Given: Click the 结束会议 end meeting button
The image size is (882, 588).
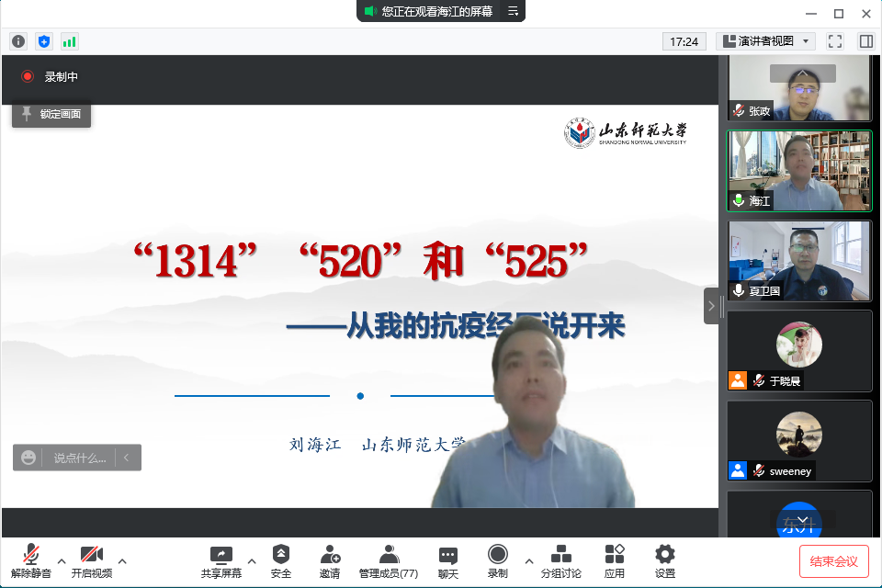Looking at the screenshot, I should pos(833,561).
